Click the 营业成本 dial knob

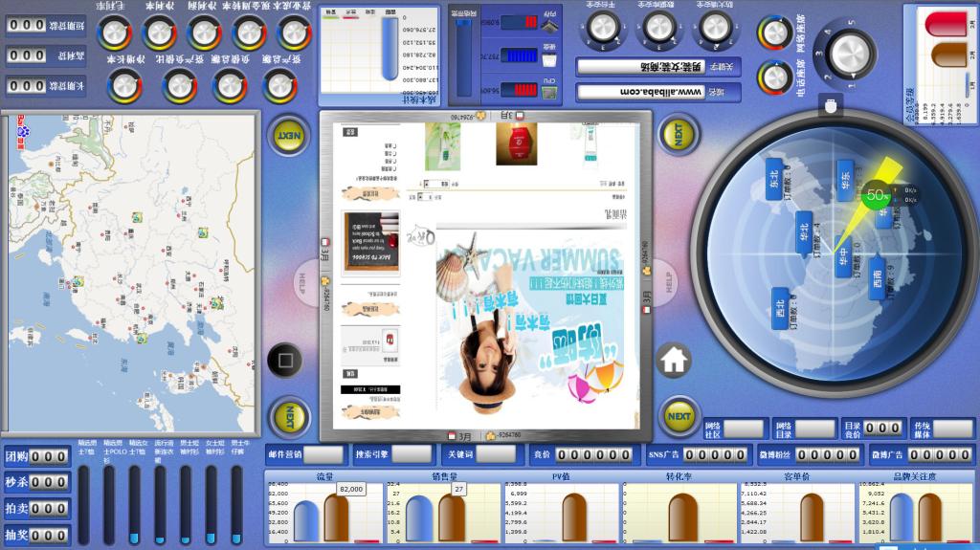(294, 33)
